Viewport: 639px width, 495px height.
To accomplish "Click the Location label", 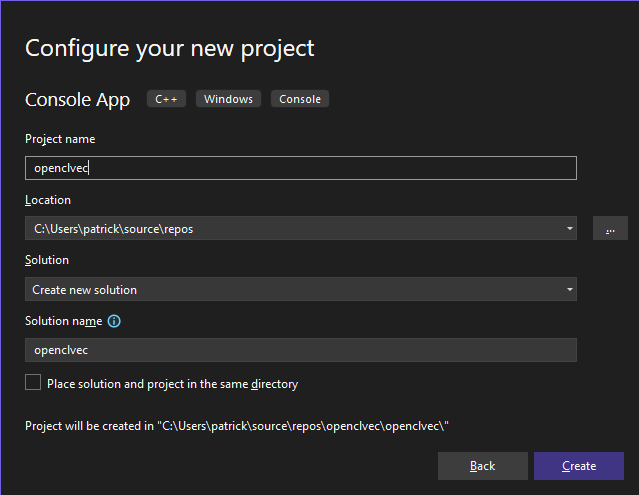I will [48, 200].
